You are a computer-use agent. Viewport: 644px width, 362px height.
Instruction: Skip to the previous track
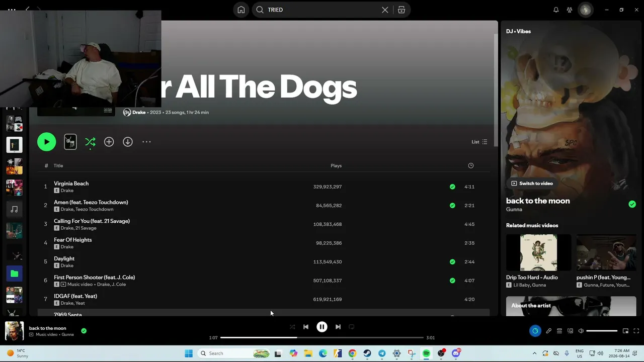(306, 327)
